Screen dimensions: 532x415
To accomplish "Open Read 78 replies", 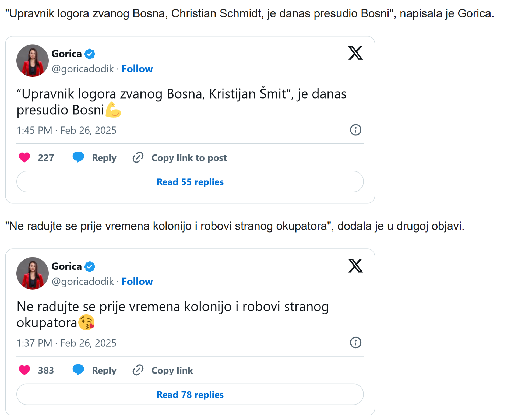I will pyautogui.click(x=190, y=394).
